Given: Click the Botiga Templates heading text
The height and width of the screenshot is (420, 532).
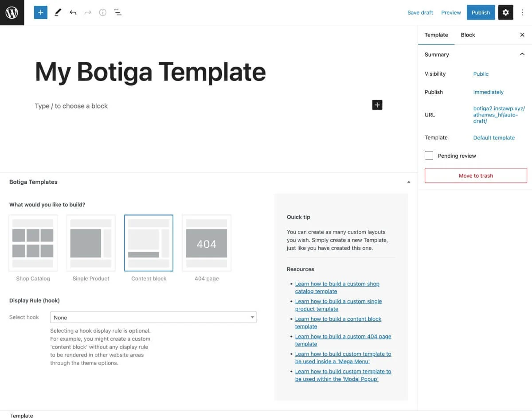Looking at the screenshot, I should [33, 182].
